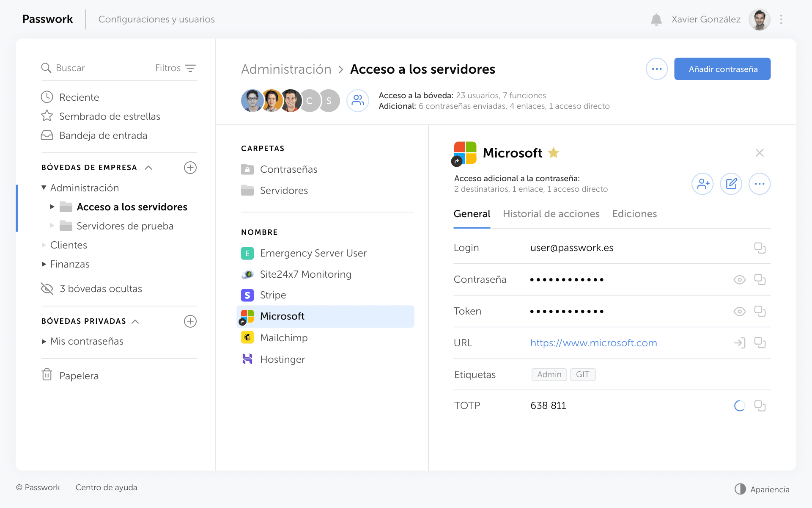This screenshot has width=812, height=508.
Task: Click the Añadir contraseña button
Action: point(722,69)
